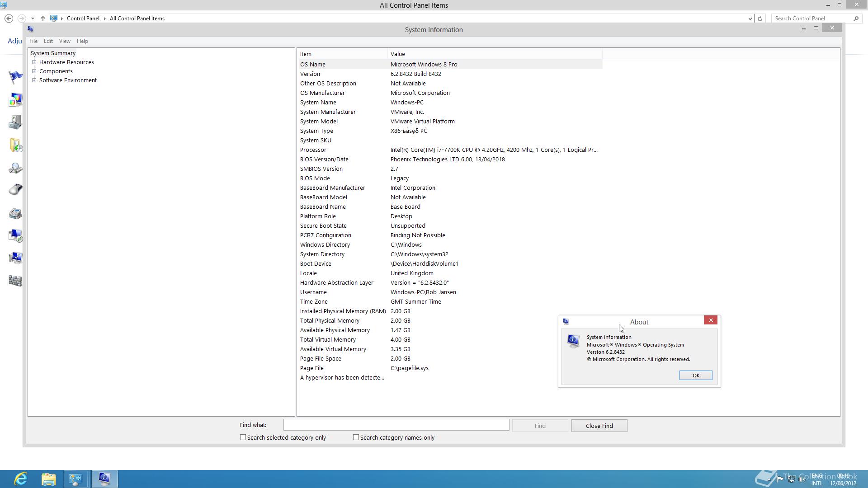Check Search category names only
The image size is (868, 488).
(x=356, y=437)
